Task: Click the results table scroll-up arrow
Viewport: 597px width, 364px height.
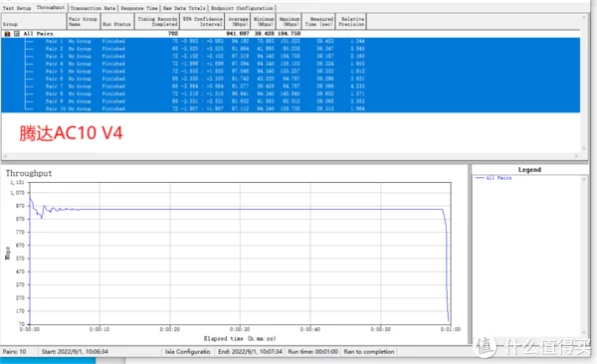Action: click(584, 17)
